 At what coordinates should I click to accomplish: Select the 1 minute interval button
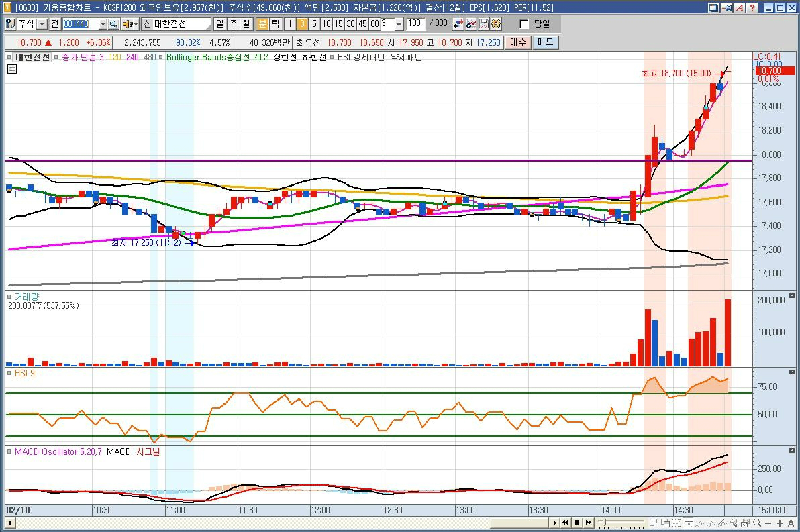290,24
